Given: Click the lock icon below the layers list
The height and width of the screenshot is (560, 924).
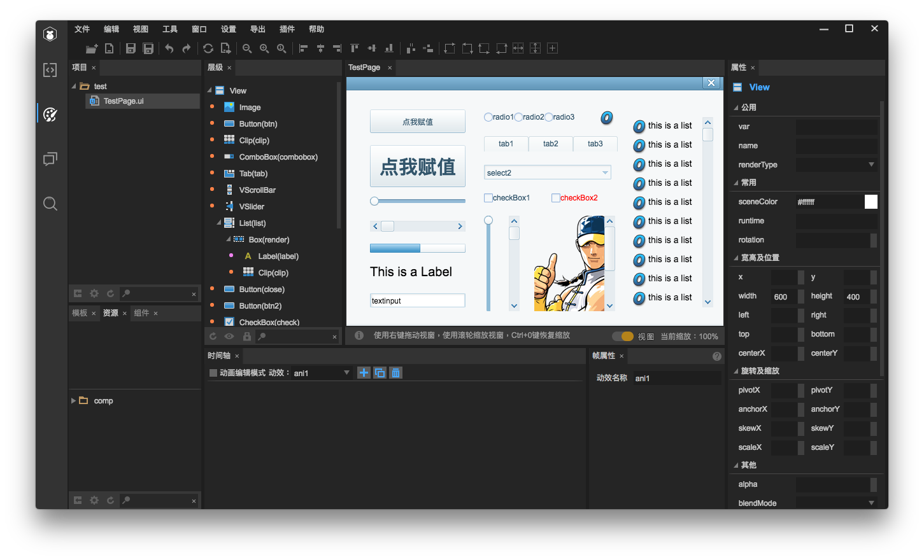Looking at the screenshot, I should point(246,337).
